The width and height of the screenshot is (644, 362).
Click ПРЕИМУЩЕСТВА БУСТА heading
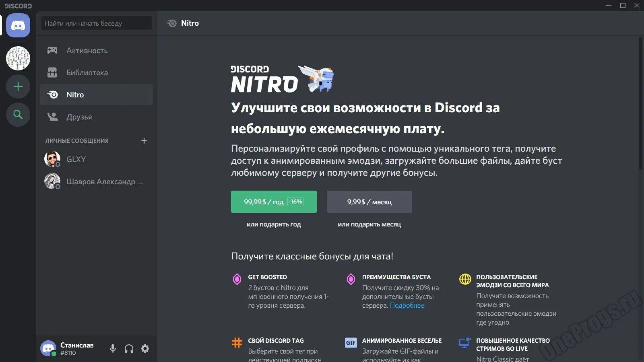[396, 277]
